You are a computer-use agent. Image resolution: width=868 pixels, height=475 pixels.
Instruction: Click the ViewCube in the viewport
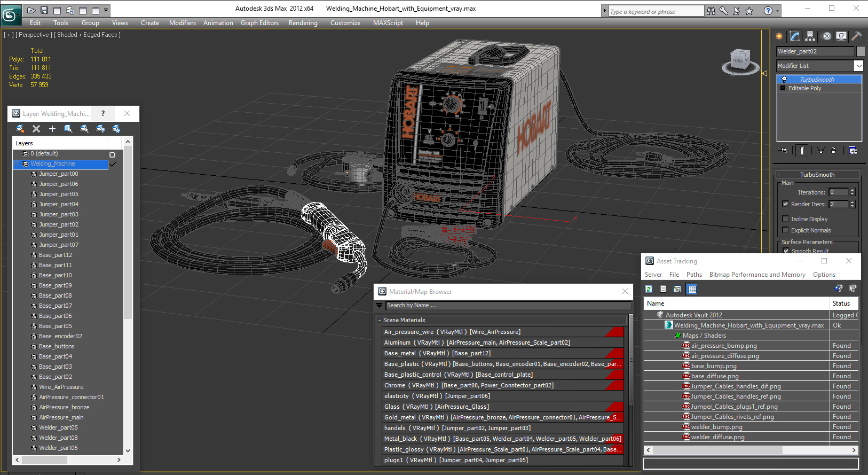[x=740, y=61]
